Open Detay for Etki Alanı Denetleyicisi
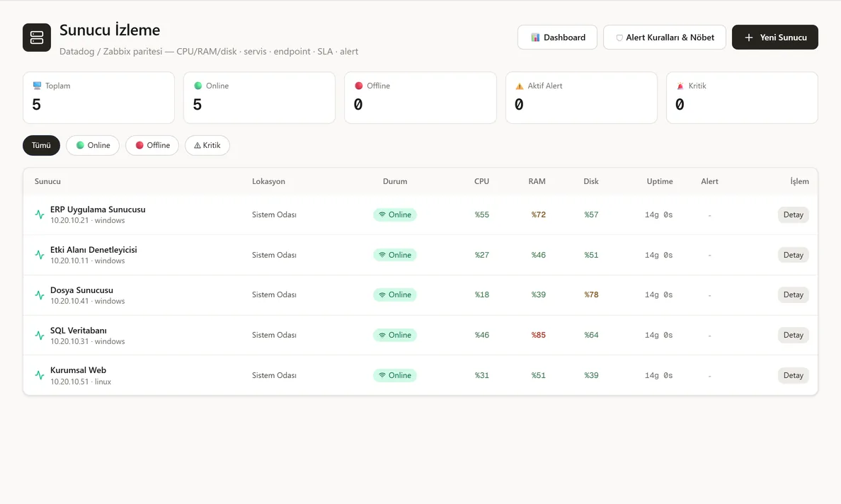Viewport: 841px width, 504px height. [794, 255]
